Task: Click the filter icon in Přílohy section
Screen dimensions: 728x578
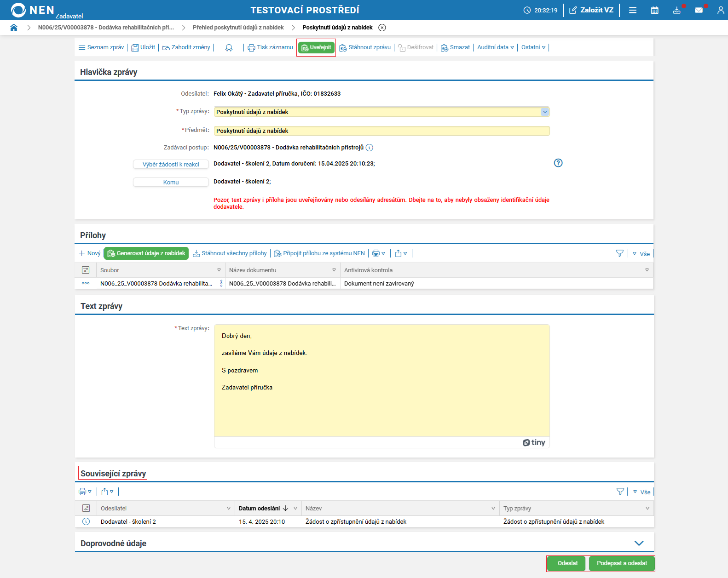Action: pyautogui.click(x=619, y=253)
